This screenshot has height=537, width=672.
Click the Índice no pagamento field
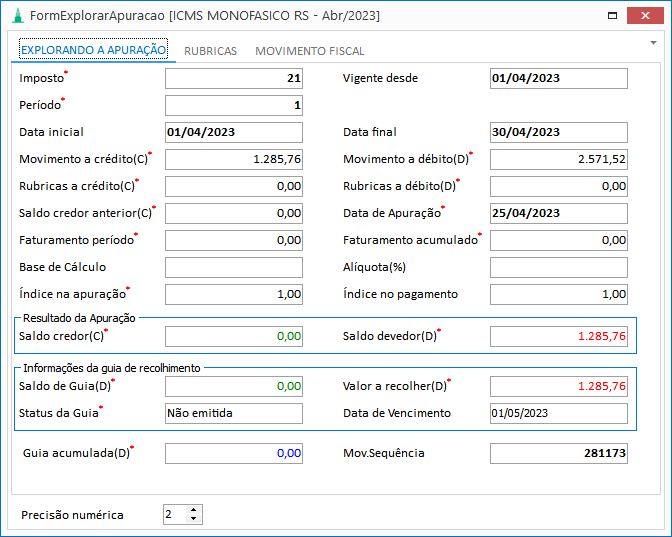click(x=558, y=294)
